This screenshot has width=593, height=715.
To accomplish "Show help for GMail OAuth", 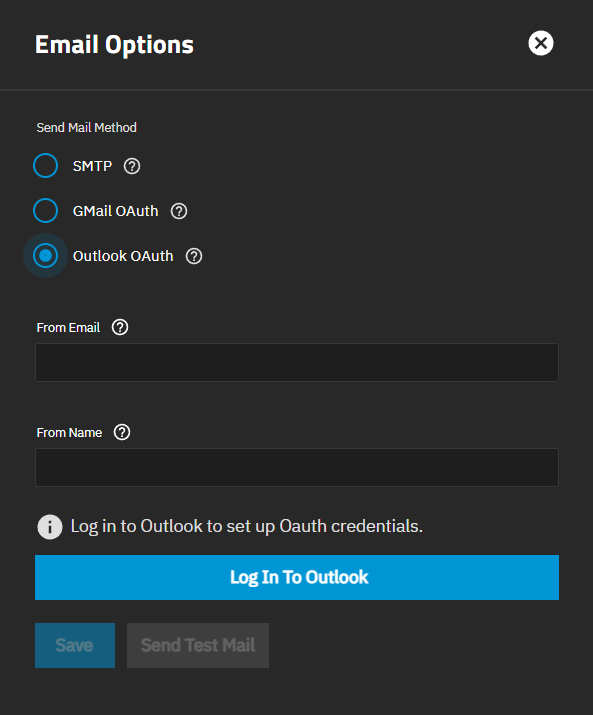I will tap(179, 211).
